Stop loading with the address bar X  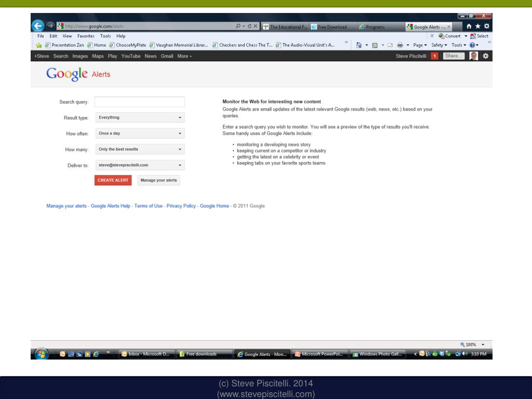coord(256,26)
